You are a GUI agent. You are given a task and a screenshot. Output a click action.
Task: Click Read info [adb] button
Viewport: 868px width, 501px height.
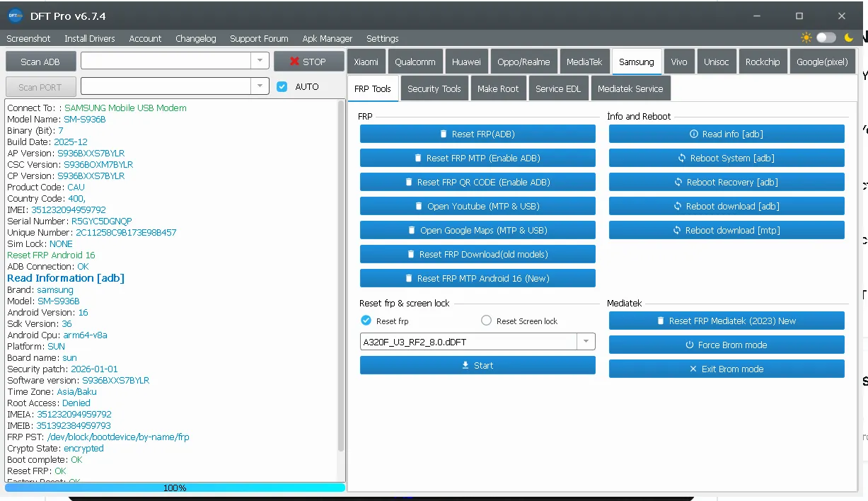(x=727, y=134)
